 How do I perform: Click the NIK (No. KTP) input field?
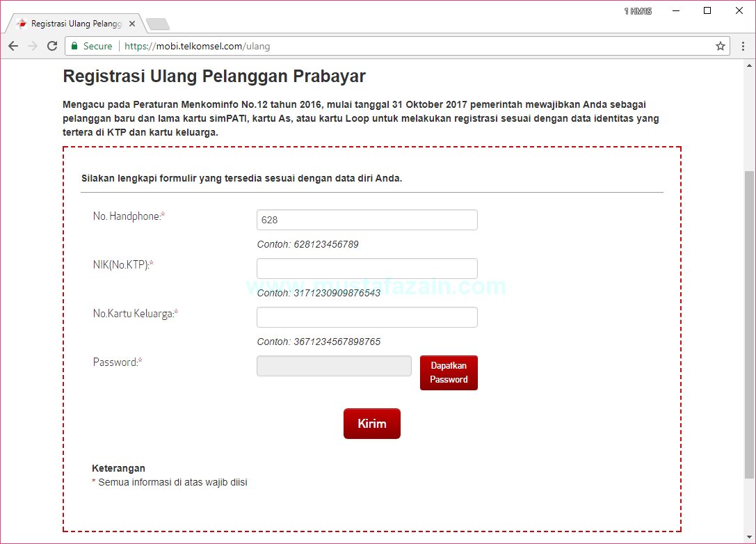[x=367, y=269]
